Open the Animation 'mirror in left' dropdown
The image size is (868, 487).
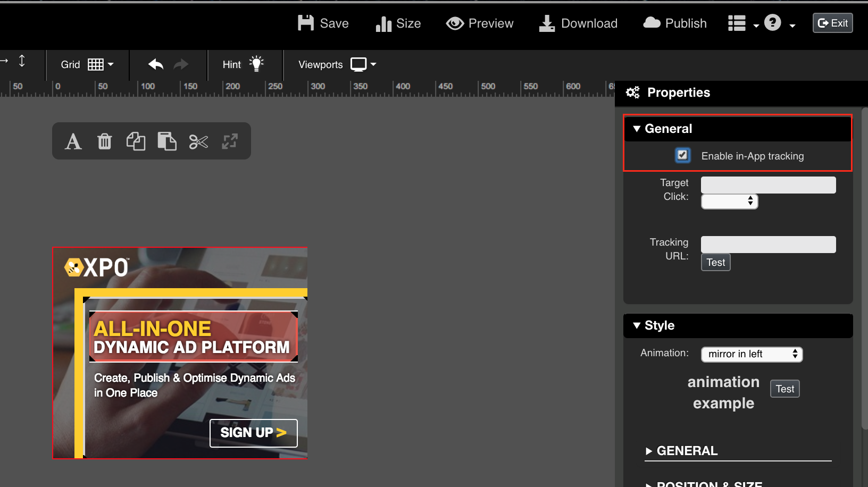pyautogui.click(x=752, y=354)
